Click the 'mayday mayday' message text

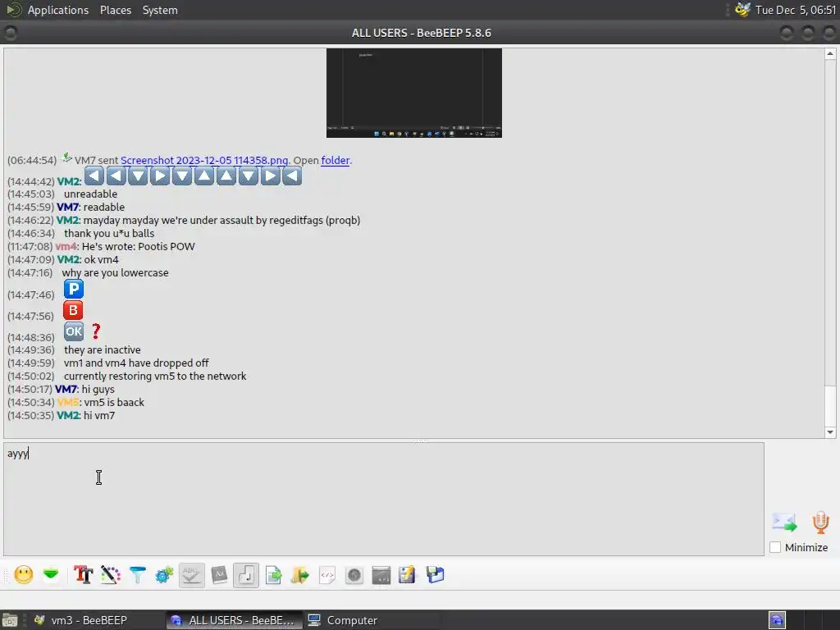[x=221, y=220]
